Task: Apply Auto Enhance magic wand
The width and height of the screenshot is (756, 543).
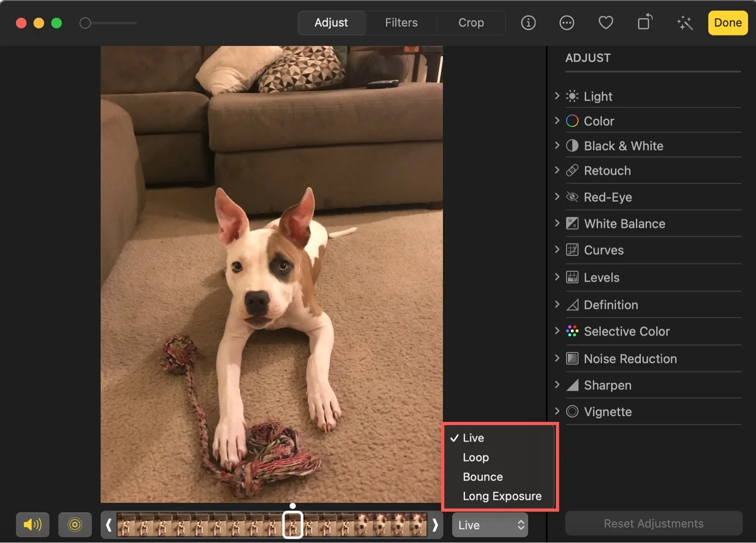Action: pos(685,23)
